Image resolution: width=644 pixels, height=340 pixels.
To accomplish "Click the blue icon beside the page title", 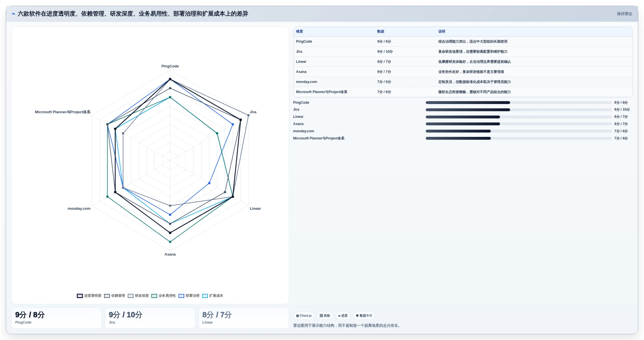I will 14,14.
